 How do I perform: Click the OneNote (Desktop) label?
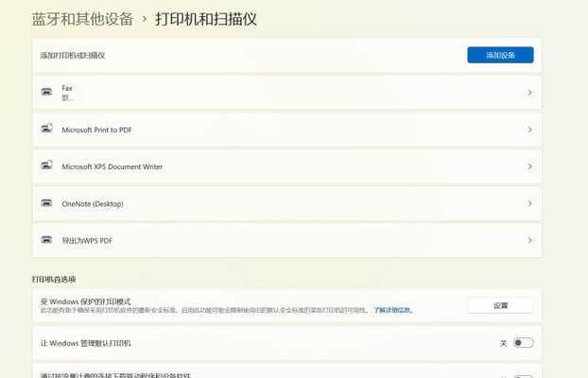click(93, 203)
